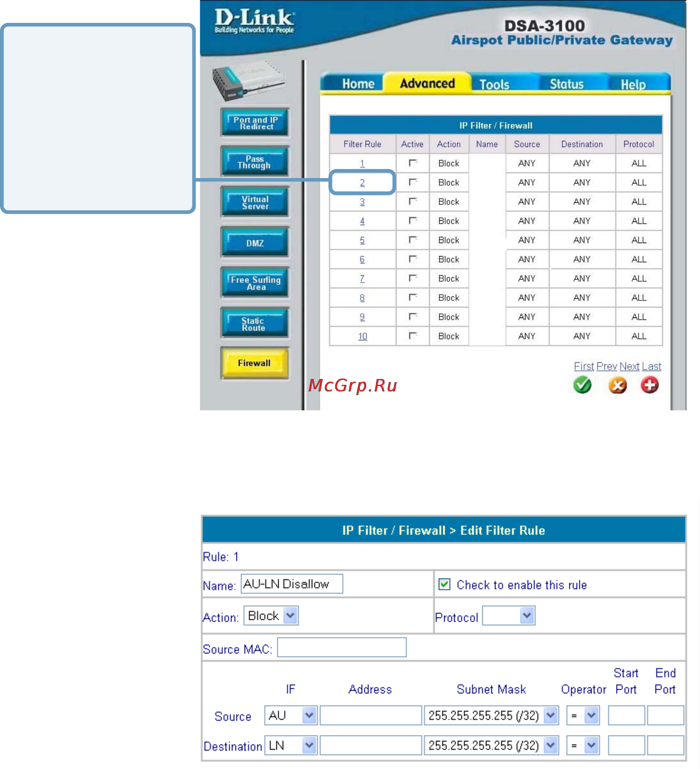Open filter rule 7 link
The height and width of the screenshot is (770, 700).
coord(362,278)
